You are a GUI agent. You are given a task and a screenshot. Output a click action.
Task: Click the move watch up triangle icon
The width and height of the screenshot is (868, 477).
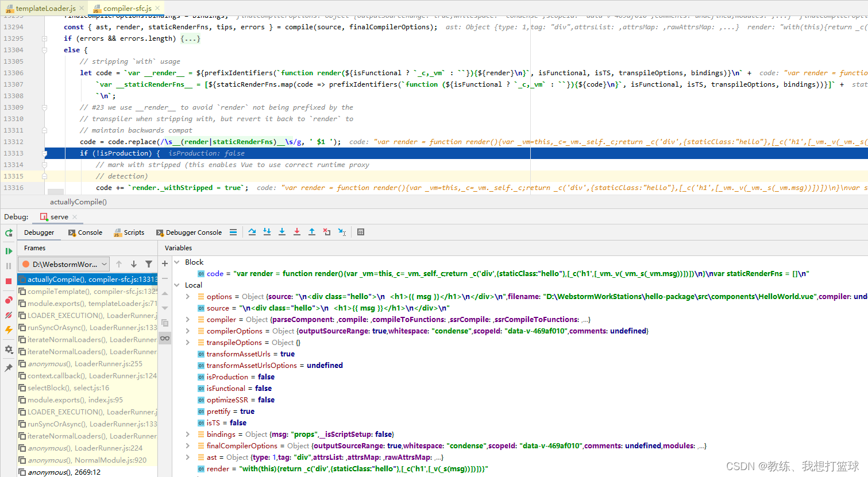point(165,293)
